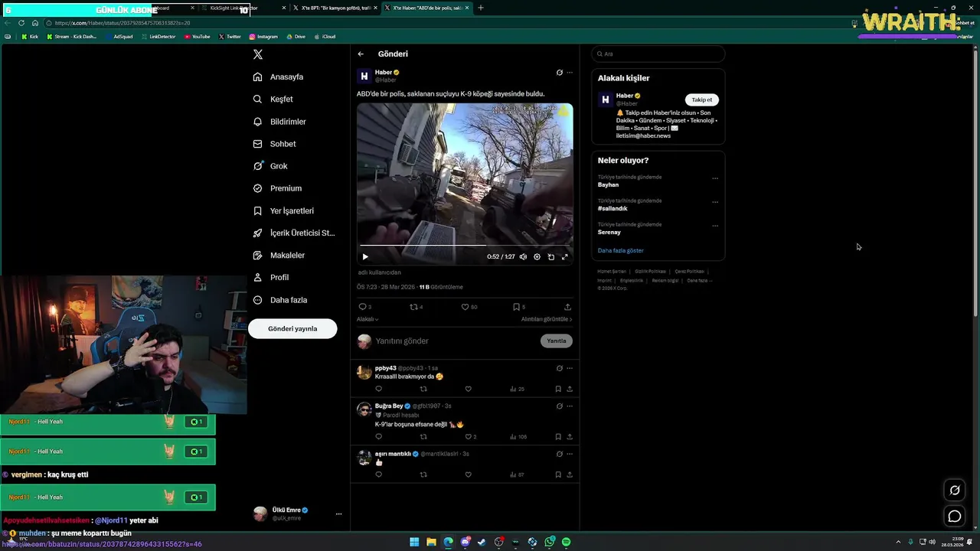Screen dimensions: 980x551
Task: Open a new browser tab
Action: pos(481,8)
